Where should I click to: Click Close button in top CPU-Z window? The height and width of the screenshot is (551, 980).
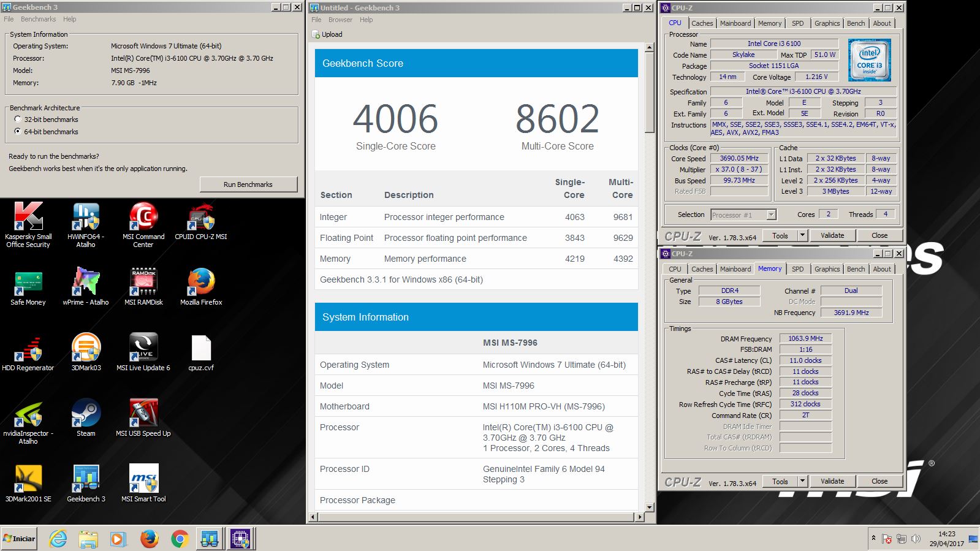point(879,235)
